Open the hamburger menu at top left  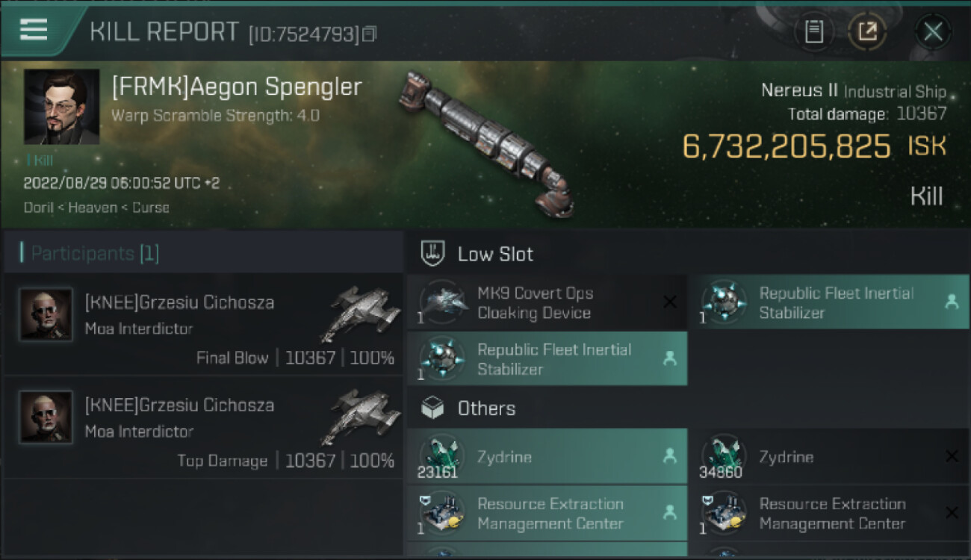(34, 29)
